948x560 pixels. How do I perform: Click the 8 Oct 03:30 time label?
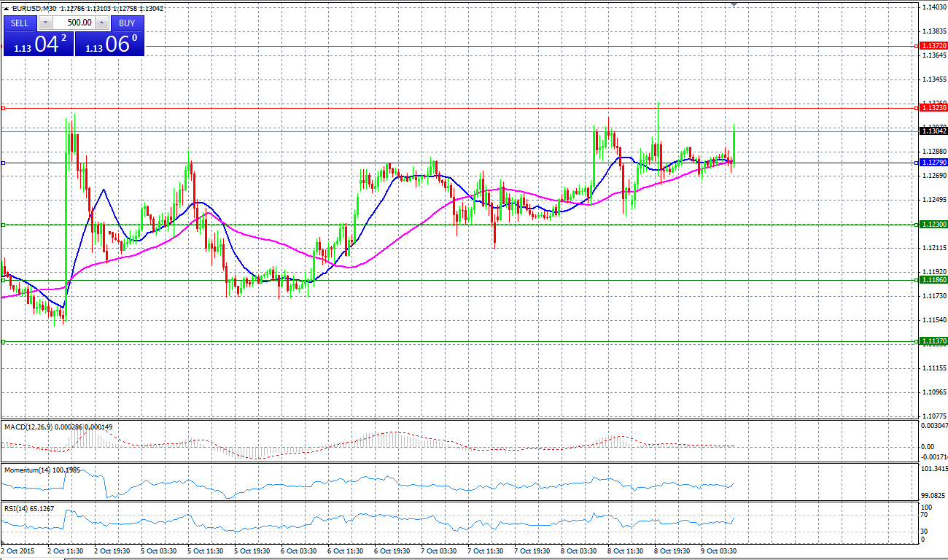pyautogui.click(x=580, y=551)
